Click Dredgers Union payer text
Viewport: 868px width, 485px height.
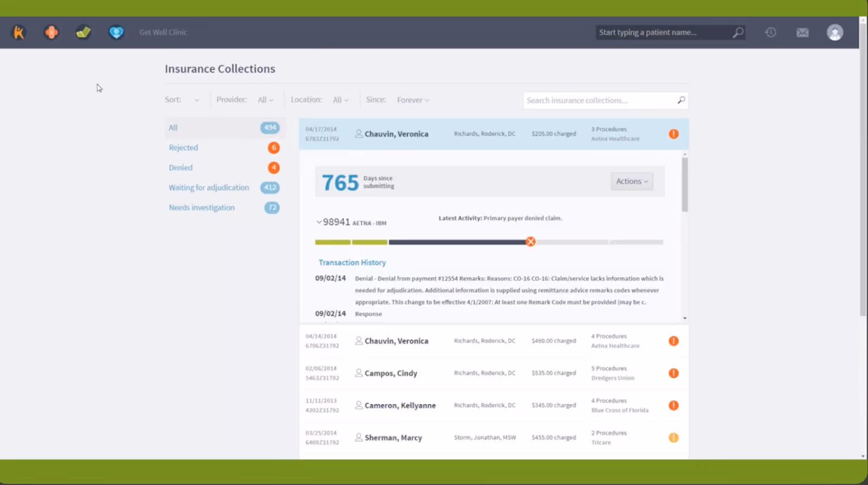coord(612,378)
